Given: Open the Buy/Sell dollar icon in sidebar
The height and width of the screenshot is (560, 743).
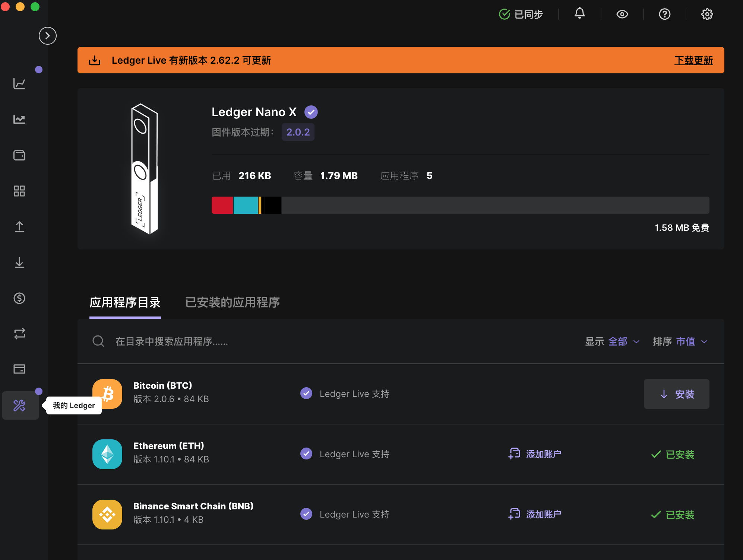Looking at the screenshot, I should coord(19,298).
